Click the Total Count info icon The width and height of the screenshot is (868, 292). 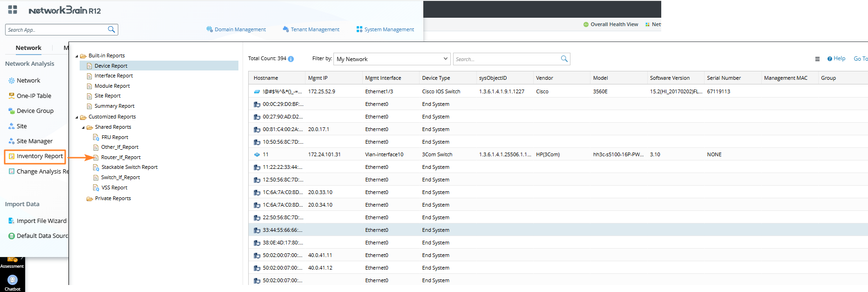[291, 59]
